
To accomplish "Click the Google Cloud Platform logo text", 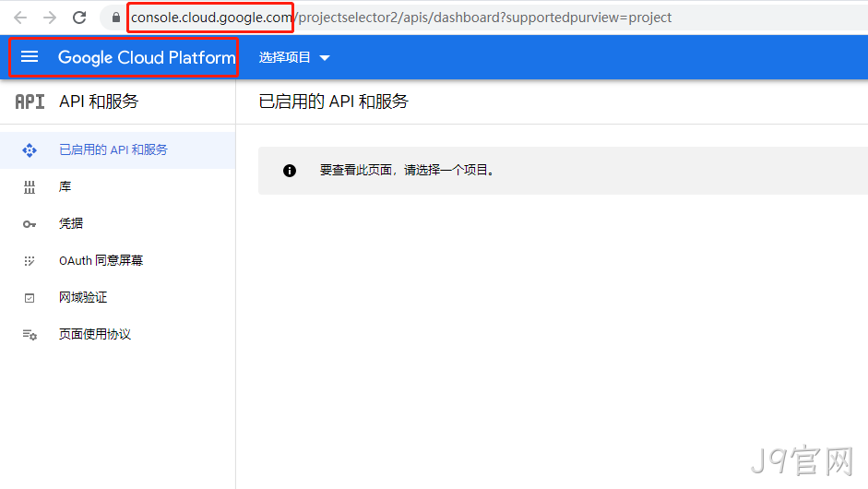I will pyautogui.click(x=147, y=57).
